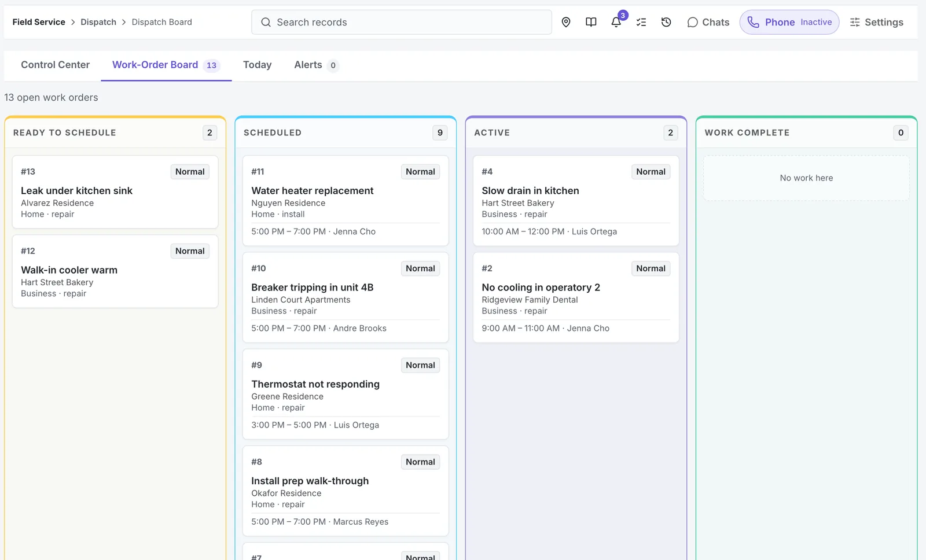Click '13 open work orders' text
Screen dimensions: 926x560
pyautogui.click(x=51, y=97)
